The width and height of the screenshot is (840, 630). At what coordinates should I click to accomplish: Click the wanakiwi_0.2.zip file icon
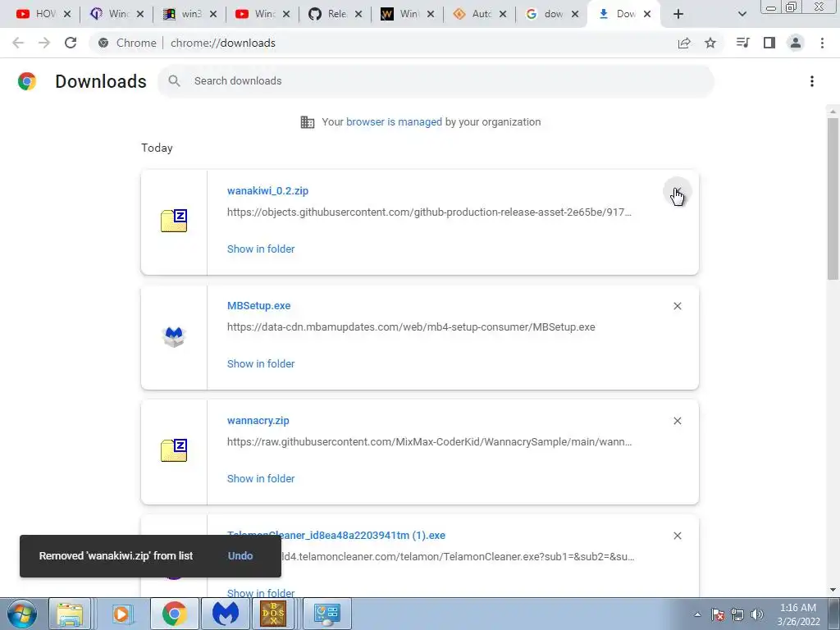coord(174,220)
